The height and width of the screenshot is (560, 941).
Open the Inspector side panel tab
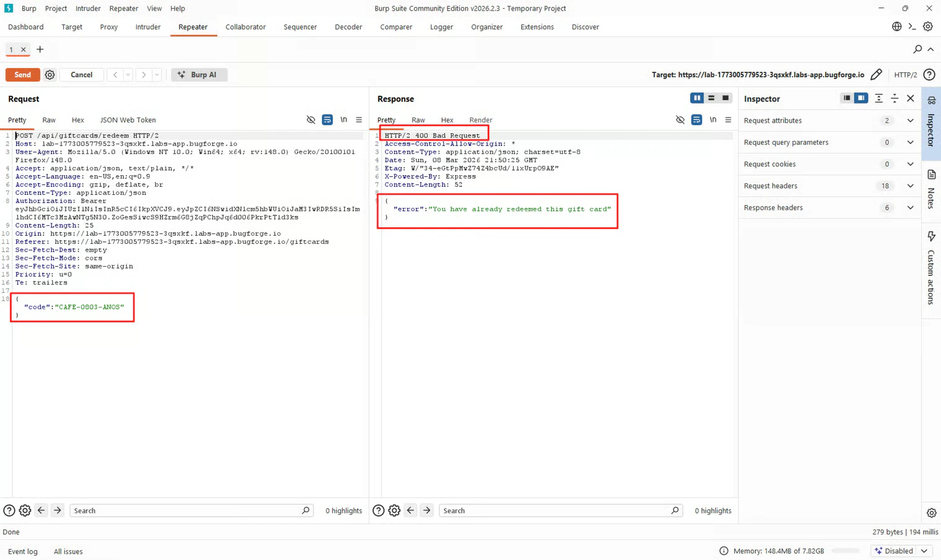(931, 123)
